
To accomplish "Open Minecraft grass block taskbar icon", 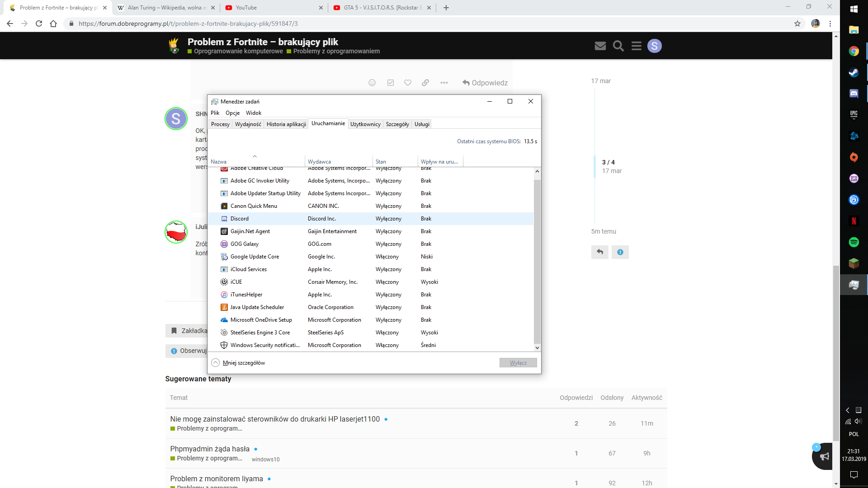I will (x=854, y=263).
